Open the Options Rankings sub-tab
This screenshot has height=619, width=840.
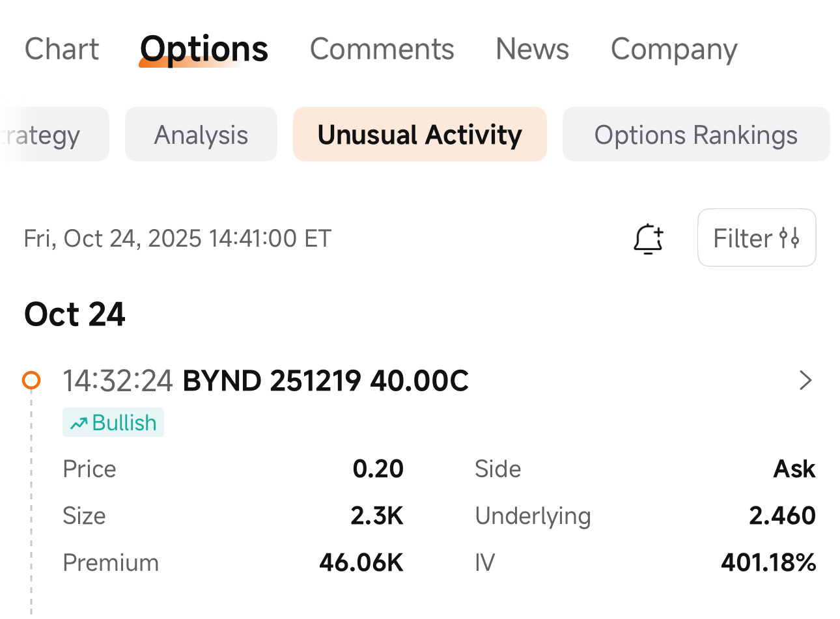[x=696, y=135]
